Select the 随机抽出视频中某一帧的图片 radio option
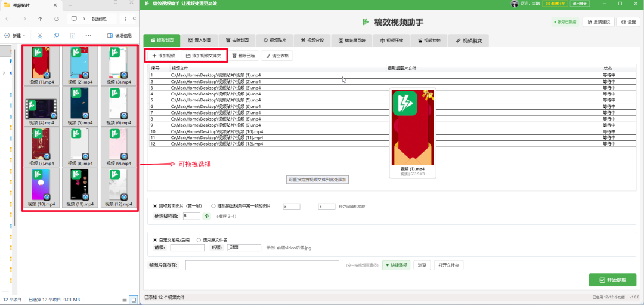 click(213, 206)
